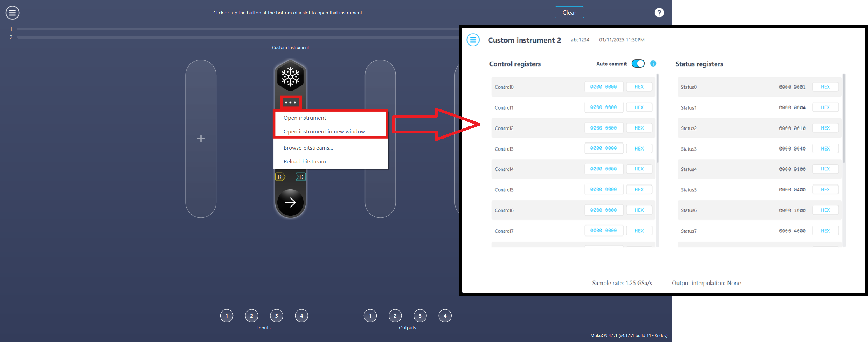Toggle HEX display for Status7 register
This screenshot has height=342, width=868.
(x=825, y=231)
